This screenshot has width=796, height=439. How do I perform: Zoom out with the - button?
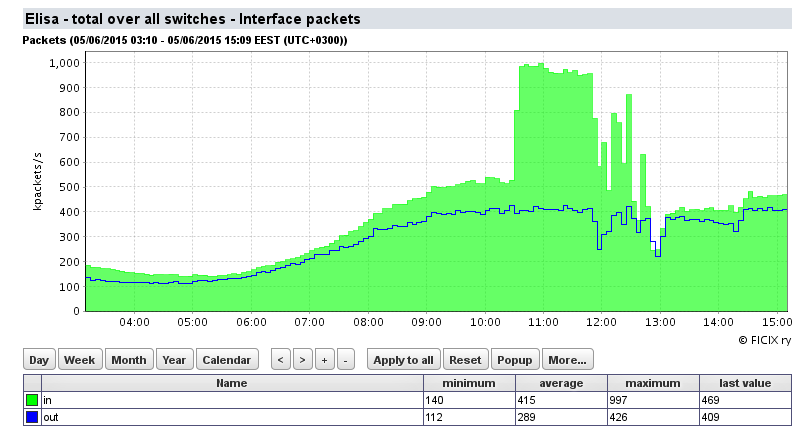(x=346, y=360)
